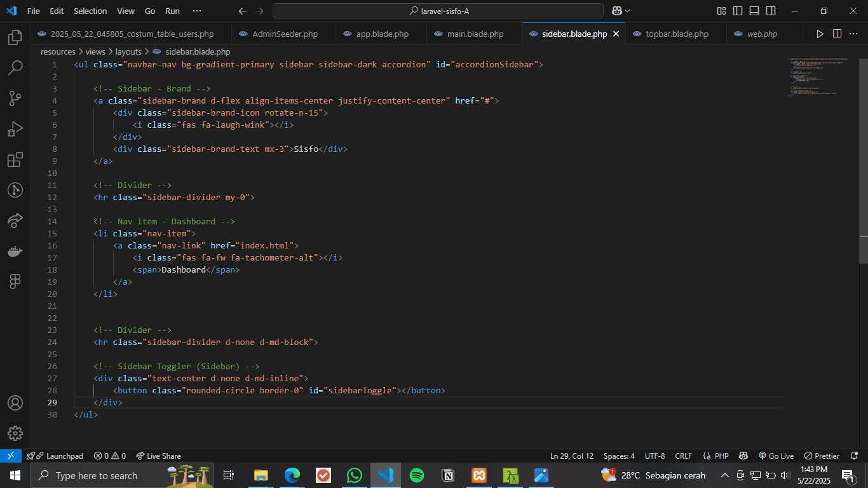Open the Extensions view
Image resolution: width=868 pixels, height=488 pixels.
pyautogui.click(x=15, y=159)
